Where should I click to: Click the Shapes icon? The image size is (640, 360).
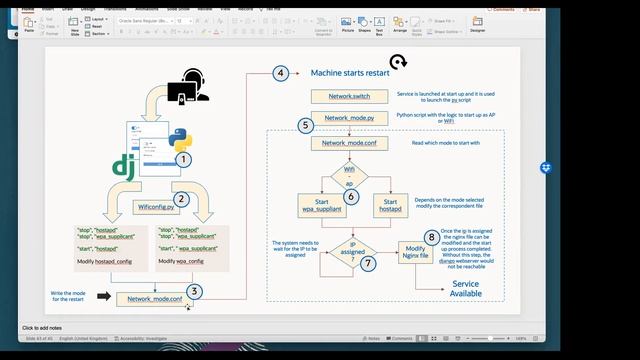pos(362,22)
